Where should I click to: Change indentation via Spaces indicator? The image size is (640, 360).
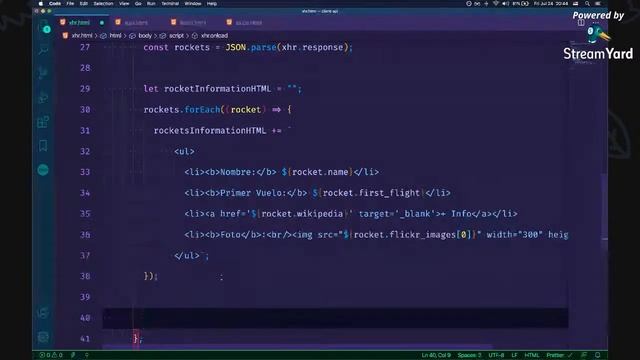469,355
